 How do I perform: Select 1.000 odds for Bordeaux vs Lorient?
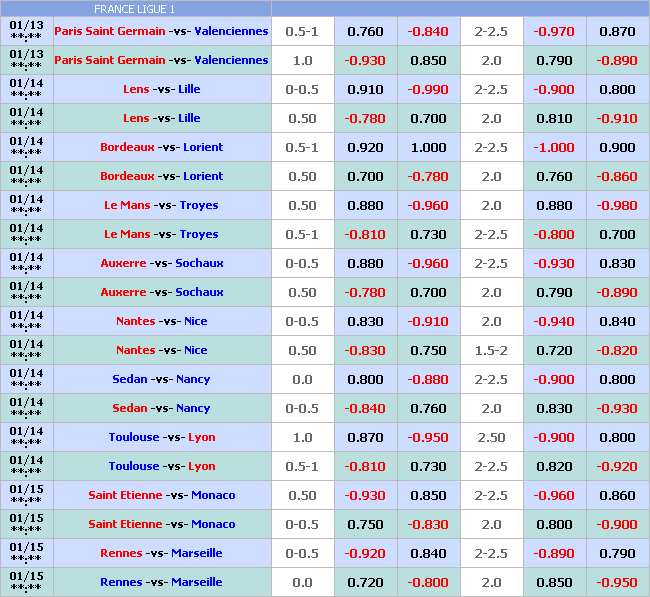(x=428, y=147)
